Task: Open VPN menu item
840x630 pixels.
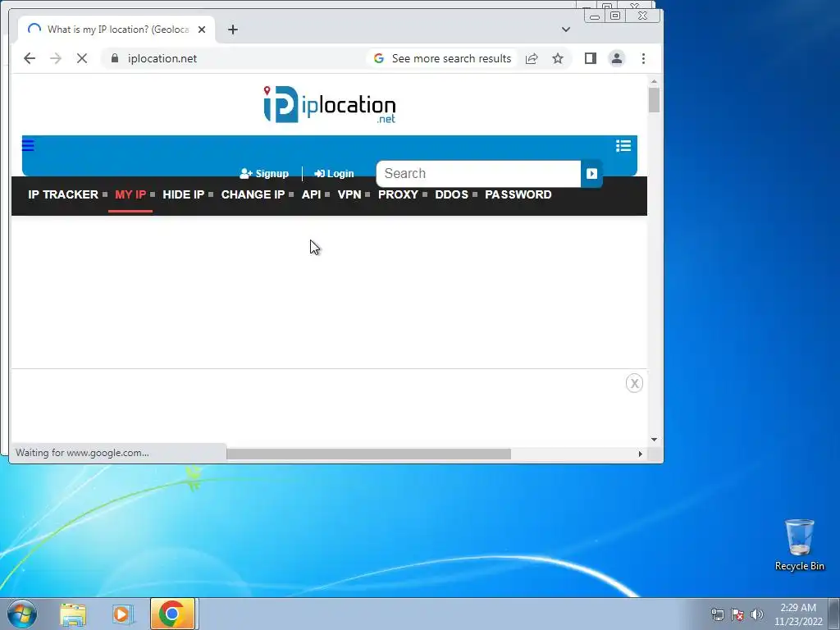Action: point(349,194)
